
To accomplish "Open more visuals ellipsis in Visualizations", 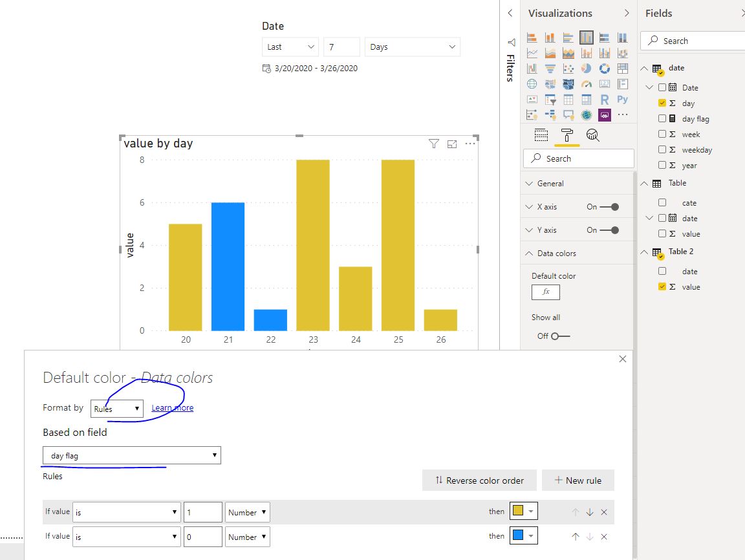I will [622, 115].
